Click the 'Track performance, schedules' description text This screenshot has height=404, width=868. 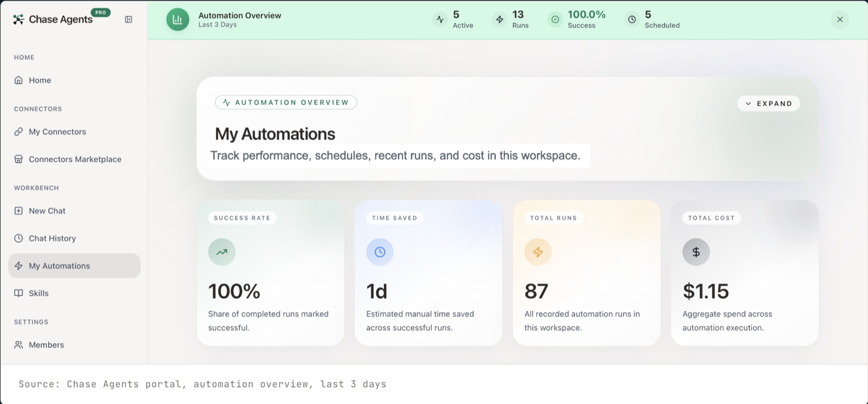click(x=395, y=156)
